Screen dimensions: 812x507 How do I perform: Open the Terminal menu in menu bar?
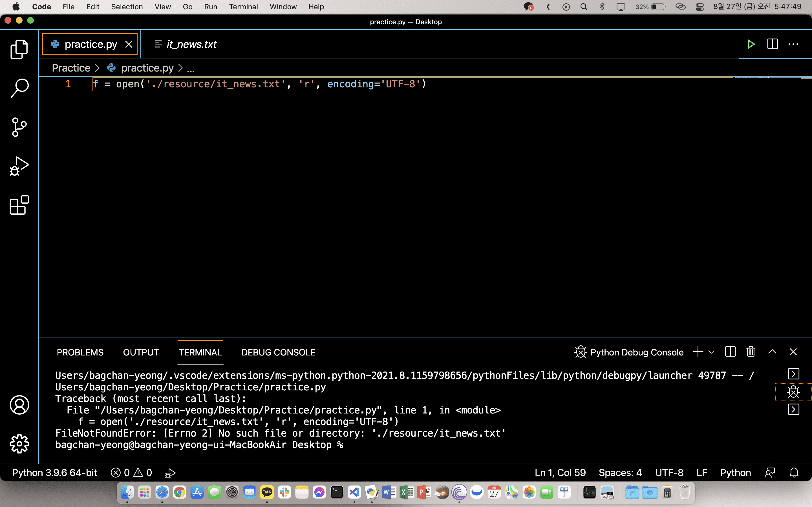[x=243, y=7]
